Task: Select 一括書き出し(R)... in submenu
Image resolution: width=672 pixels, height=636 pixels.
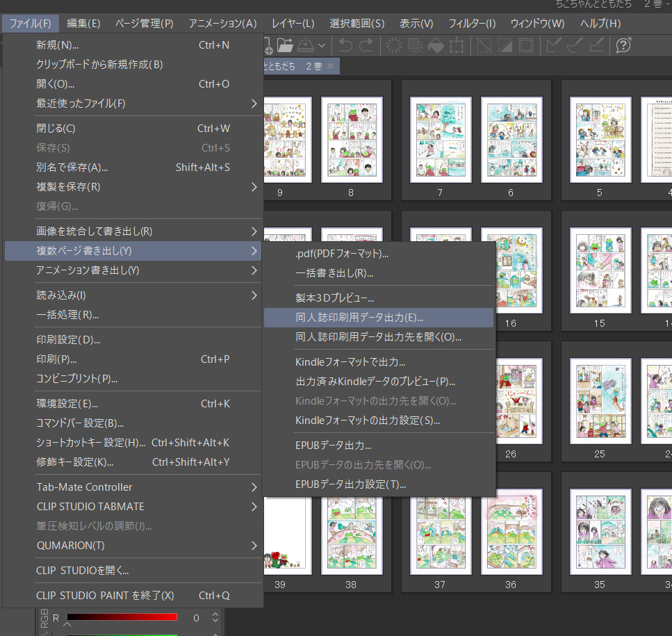Action: point(379,273)
